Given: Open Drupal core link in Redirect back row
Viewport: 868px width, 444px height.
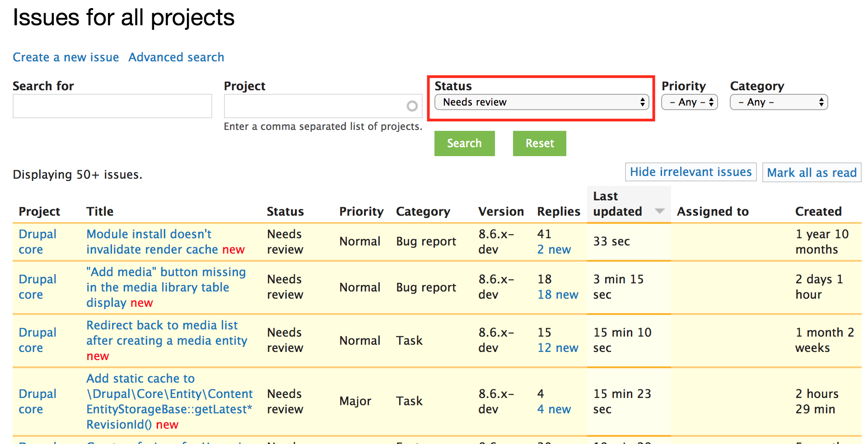Looking at the screenshot, I should coord(37,340).
